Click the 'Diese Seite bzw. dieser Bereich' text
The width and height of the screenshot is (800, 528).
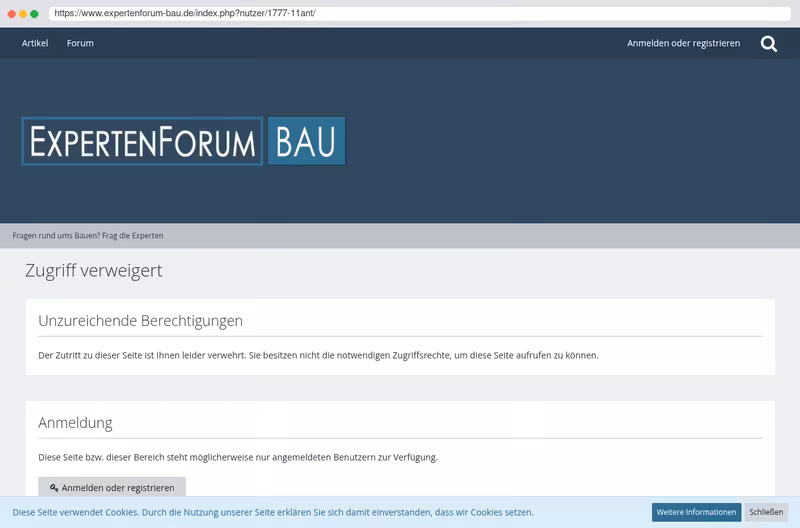[x=238, y=457]
